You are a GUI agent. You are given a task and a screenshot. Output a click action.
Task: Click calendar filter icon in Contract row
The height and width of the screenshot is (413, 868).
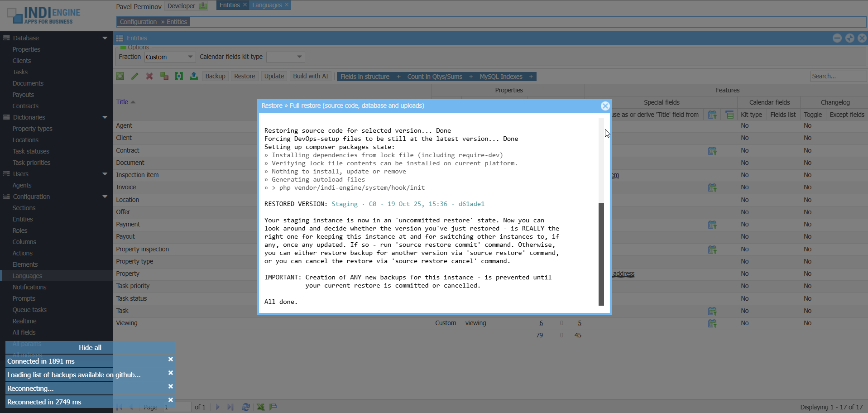point(712,151)
